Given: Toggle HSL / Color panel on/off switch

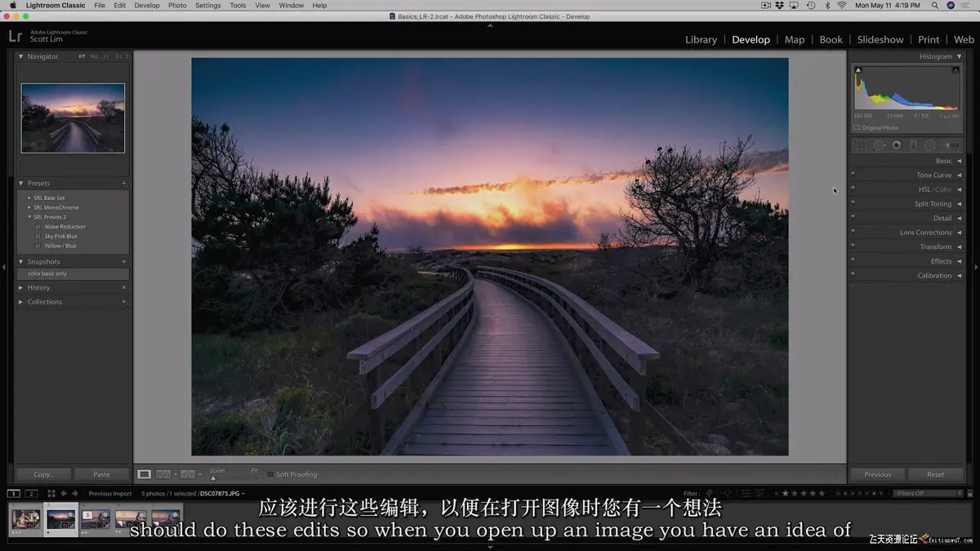Looking at the screenshot, I should [x=853, y=189].
